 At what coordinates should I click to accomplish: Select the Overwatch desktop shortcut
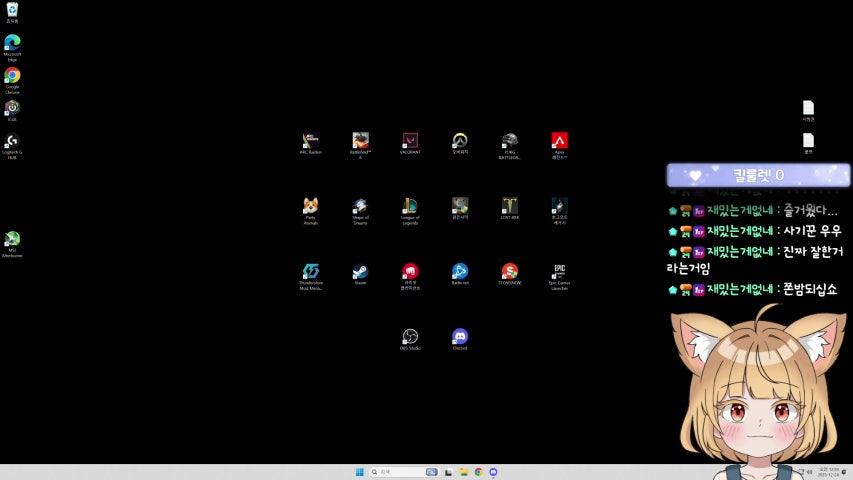pyautogui.click(x=460, y=143)
